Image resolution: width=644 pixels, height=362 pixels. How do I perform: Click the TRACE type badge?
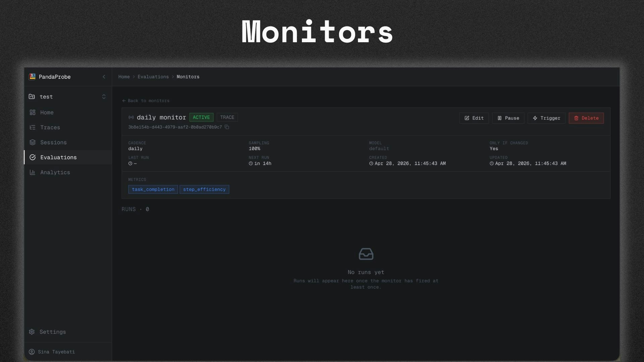(227, 117)
